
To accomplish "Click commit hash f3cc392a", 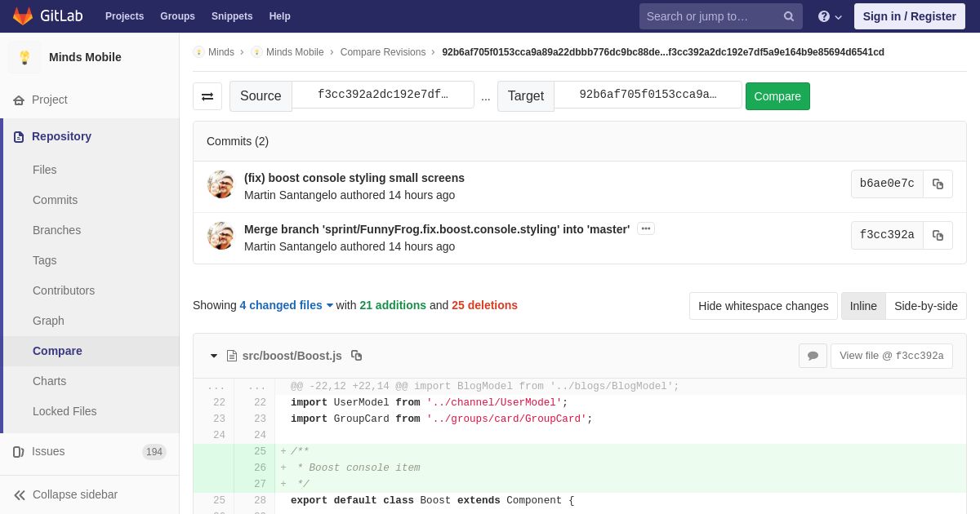I will (x=887, y=235).
